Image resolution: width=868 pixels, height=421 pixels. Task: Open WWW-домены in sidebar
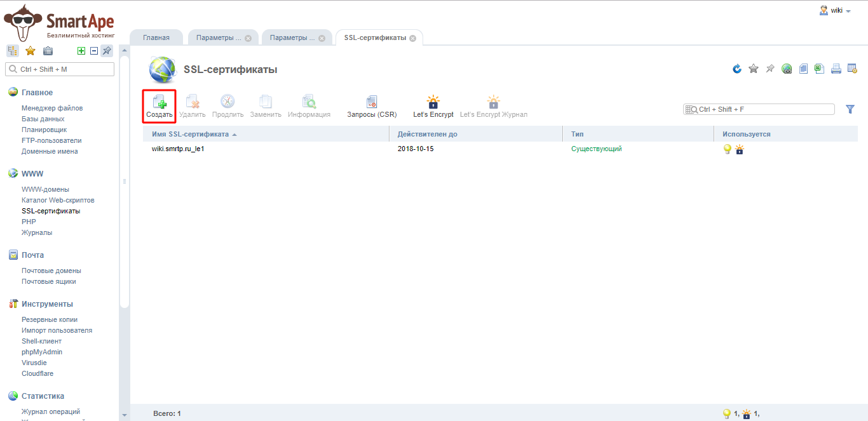(45, 189)
